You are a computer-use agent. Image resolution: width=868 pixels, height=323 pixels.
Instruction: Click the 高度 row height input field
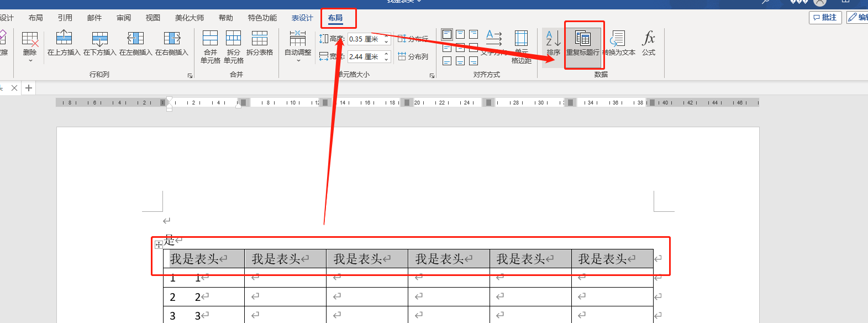pyautogui.click(x=365, y=39)
